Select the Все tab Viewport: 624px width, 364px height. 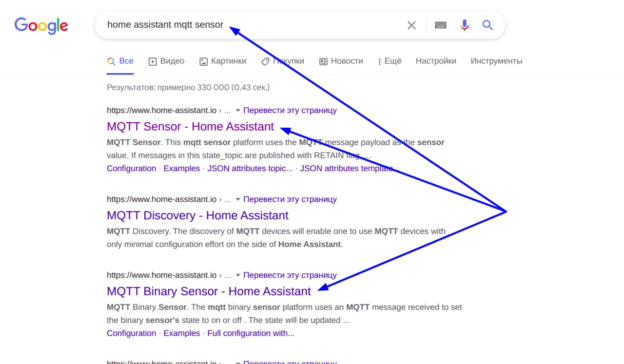click(120, 61)
